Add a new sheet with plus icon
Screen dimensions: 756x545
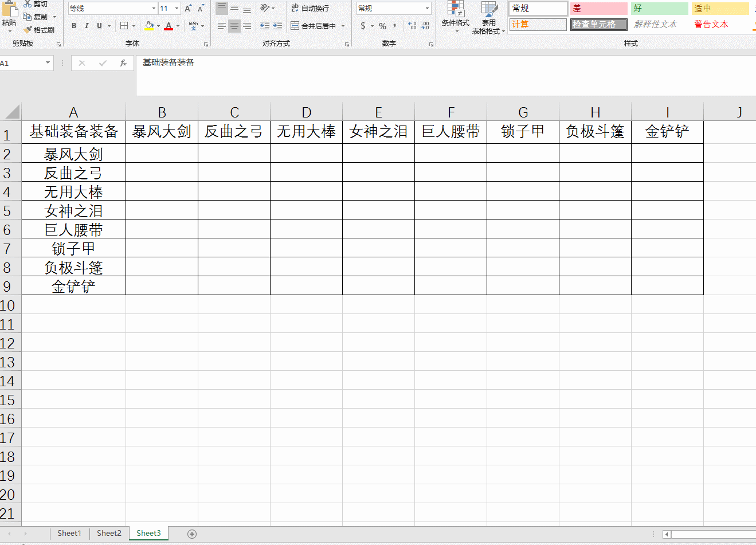pos(192,534)
